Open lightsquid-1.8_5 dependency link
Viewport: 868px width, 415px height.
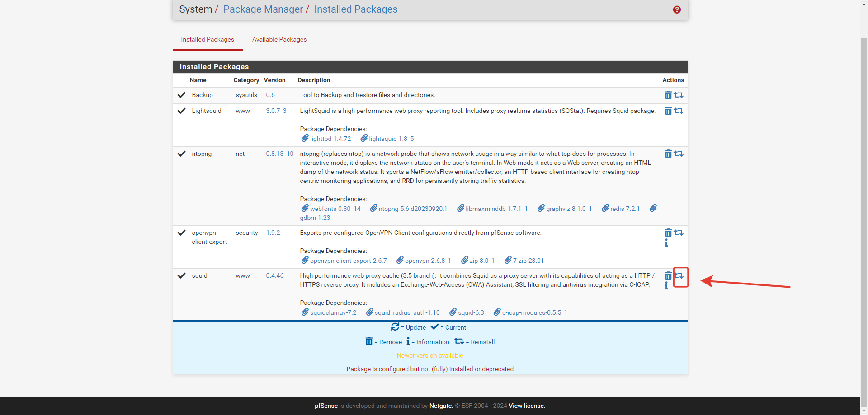point(392,139)
